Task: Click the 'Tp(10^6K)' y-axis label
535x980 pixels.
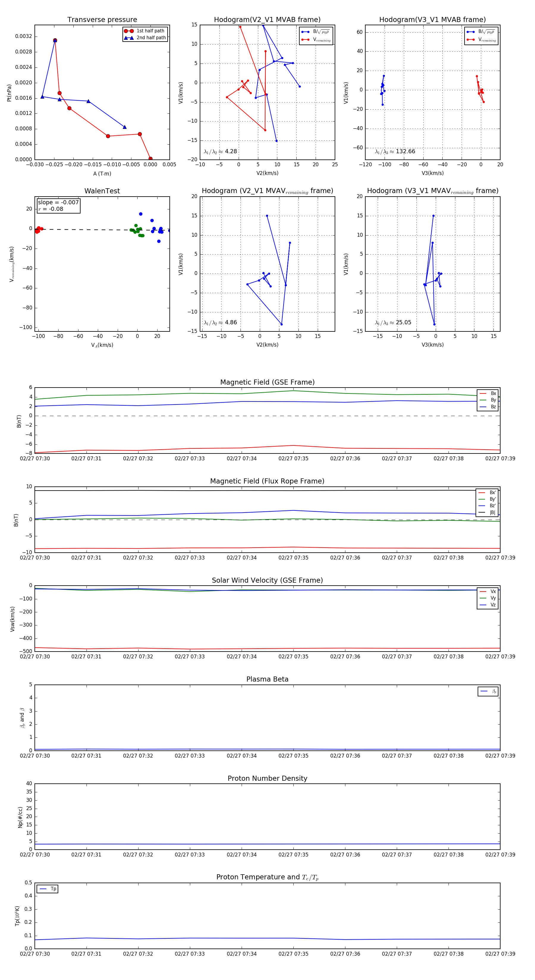Action: tap(17, 916)
